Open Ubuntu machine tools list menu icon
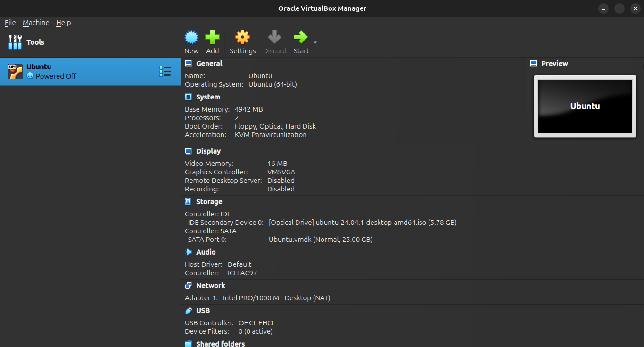Viewport: 644px width, 347px height. coord(165,72)
